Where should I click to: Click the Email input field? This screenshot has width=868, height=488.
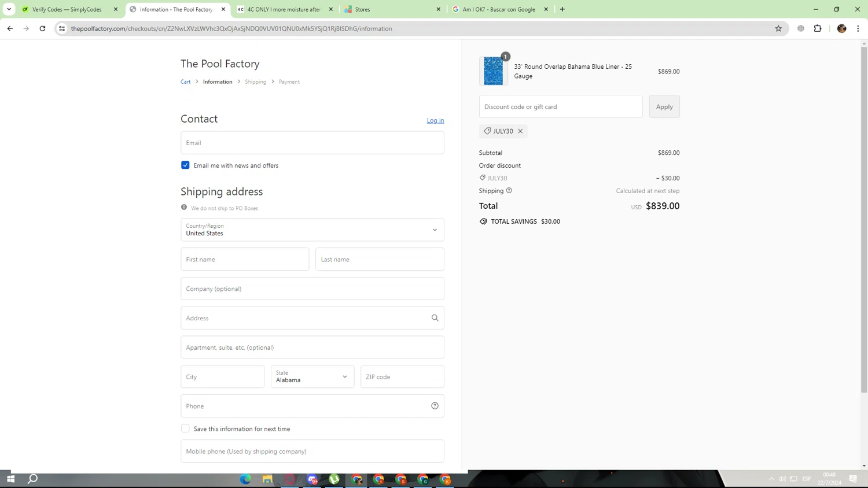312,143
